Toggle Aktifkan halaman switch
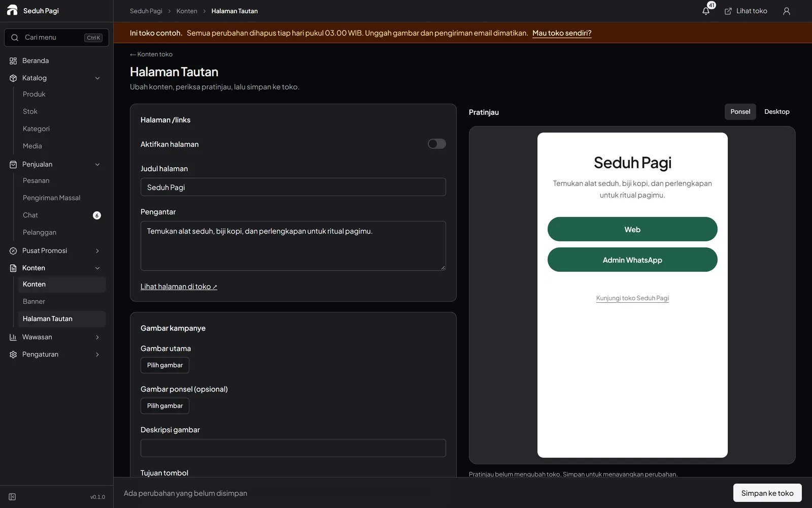 [x=436, y=144]
